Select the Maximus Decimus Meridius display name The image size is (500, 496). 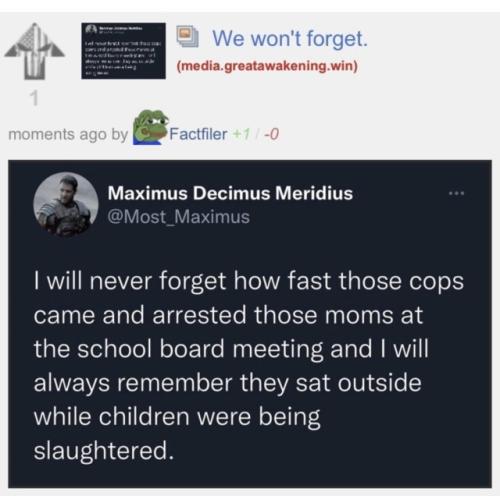click(230, 193)
